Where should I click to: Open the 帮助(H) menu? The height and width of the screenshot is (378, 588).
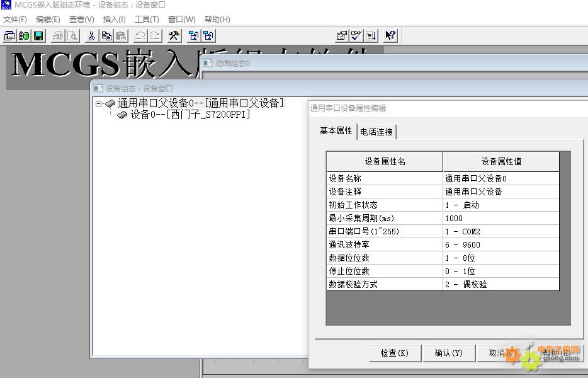[x=217, y=19]
